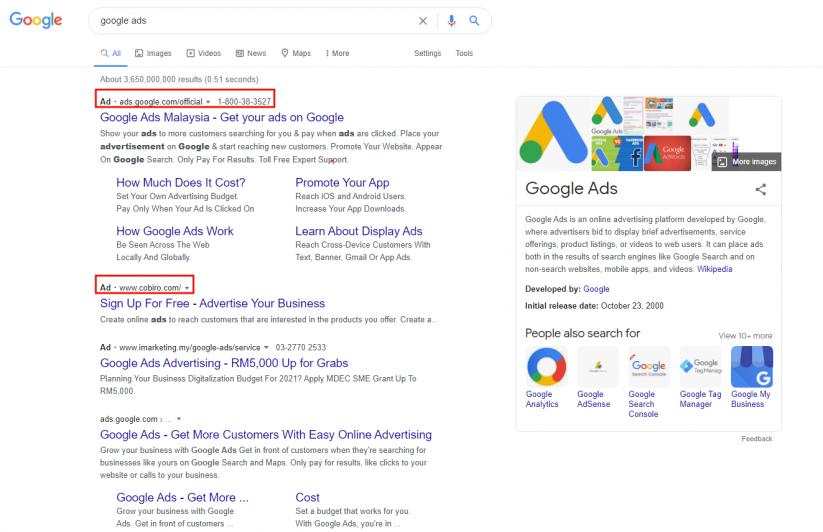823x532 pixels.
Task: Click the Feedback link below the panel
Action: tap(757, 439)
